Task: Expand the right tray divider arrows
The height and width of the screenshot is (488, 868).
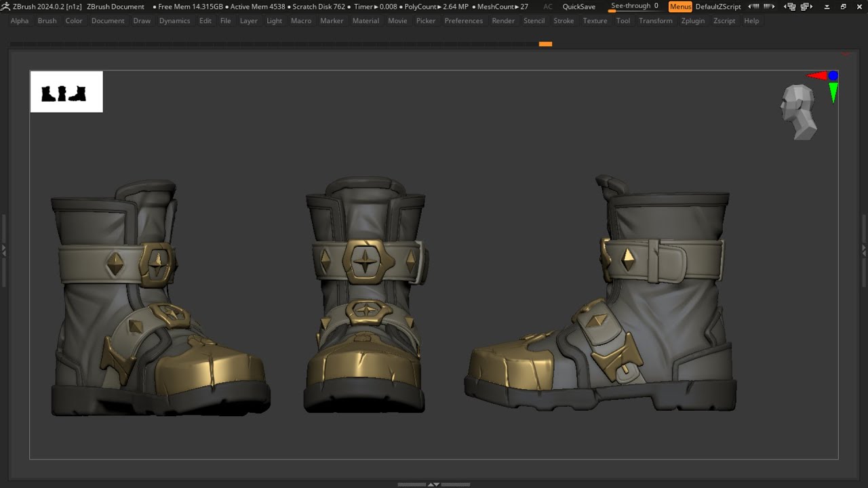Action: tap(865, 250)
